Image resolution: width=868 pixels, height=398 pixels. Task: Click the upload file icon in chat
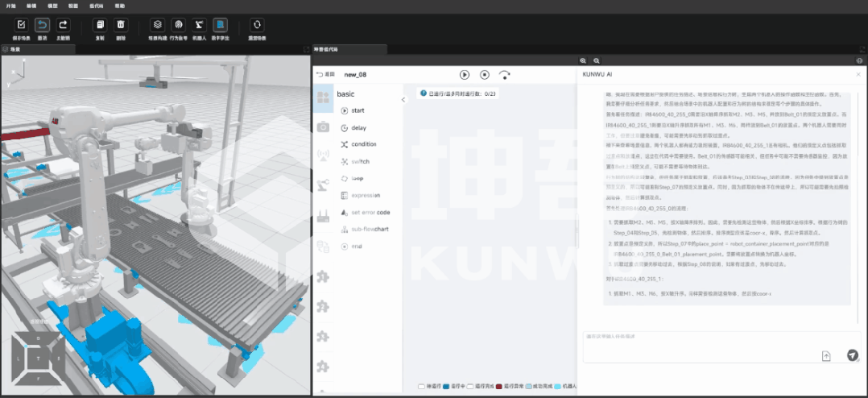[826, 356]
